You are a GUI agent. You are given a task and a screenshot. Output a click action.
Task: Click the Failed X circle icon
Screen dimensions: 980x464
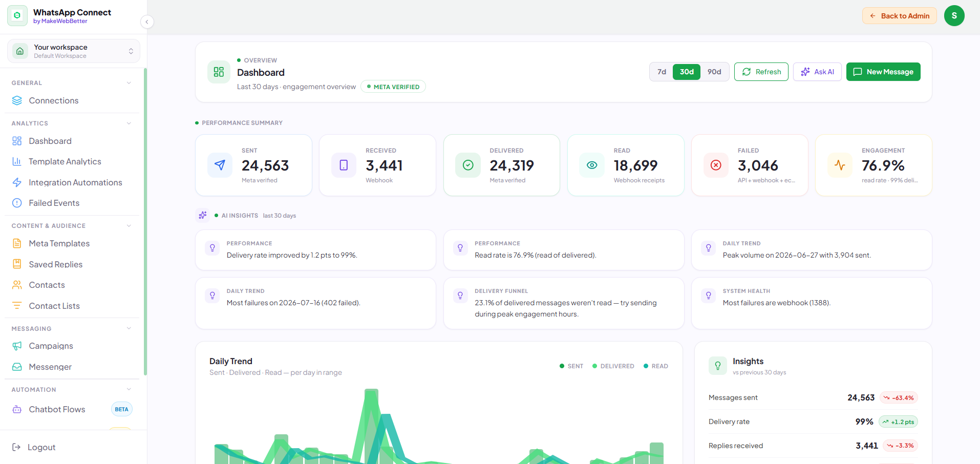[716, 165]
